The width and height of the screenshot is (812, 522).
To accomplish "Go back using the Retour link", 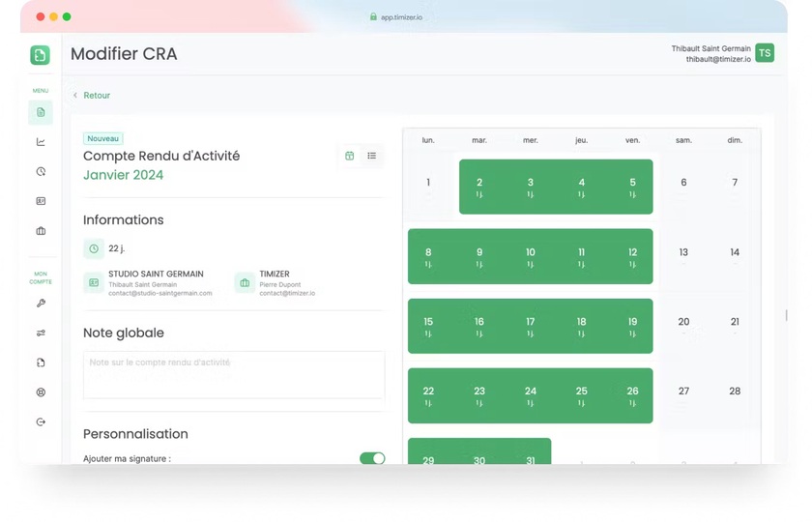I will pos(97,96).
